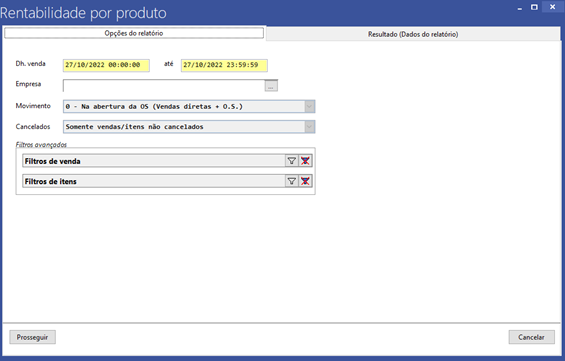Expand the Cancelados dropdown arrow
The image size is (565, 361).
tap(309, 127)
